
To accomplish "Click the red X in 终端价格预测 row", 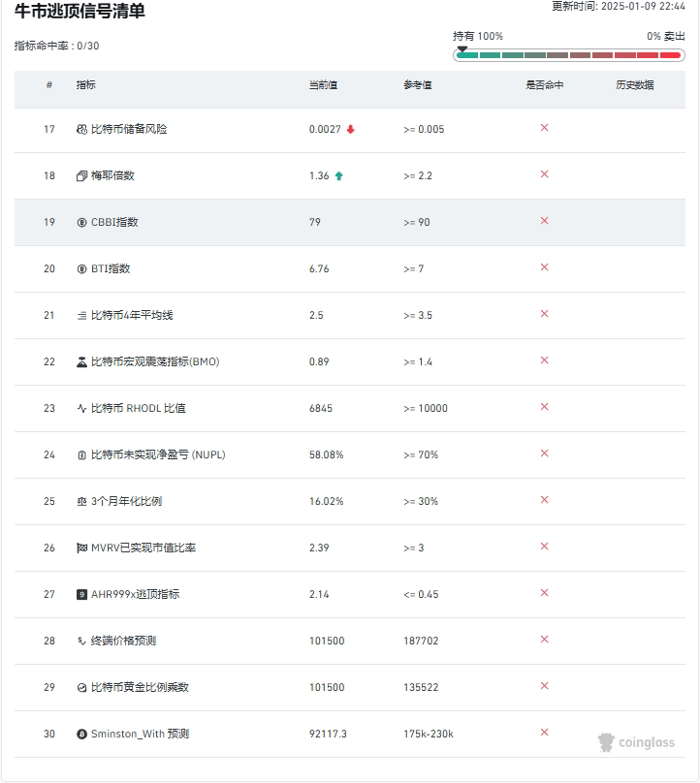I will [545, 640].
